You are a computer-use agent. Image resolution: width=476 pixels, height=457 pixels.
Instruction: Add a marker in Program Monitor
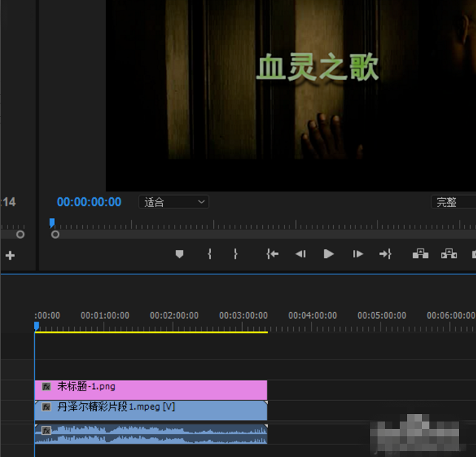pyautogui.click(x=179, y=254)
